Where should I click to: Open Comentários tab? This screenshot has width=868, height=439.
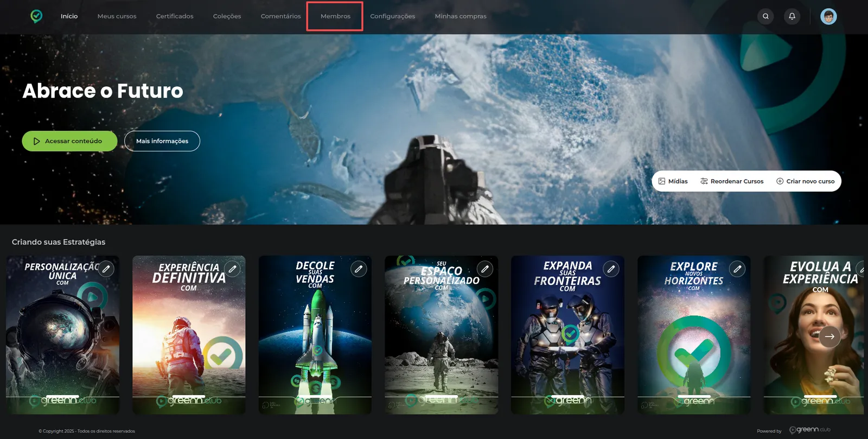[280, 16]
